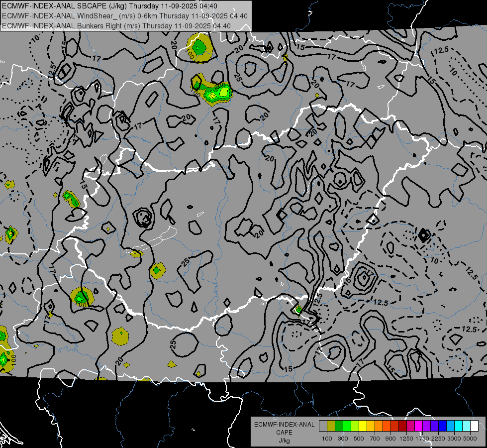Select the lime yellow-green legend swatch
The image size is (487, 448).
tap(355, 426)
